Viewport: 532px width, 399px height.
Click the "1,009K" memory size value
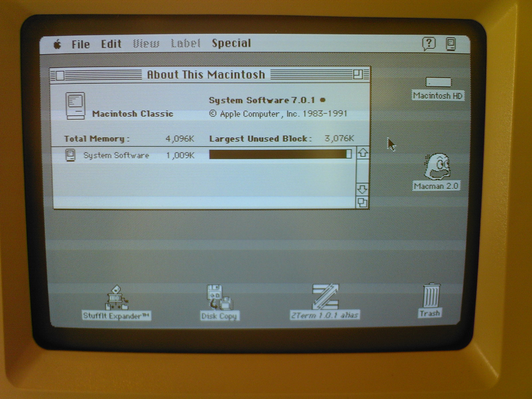click(x=180, y=155)
